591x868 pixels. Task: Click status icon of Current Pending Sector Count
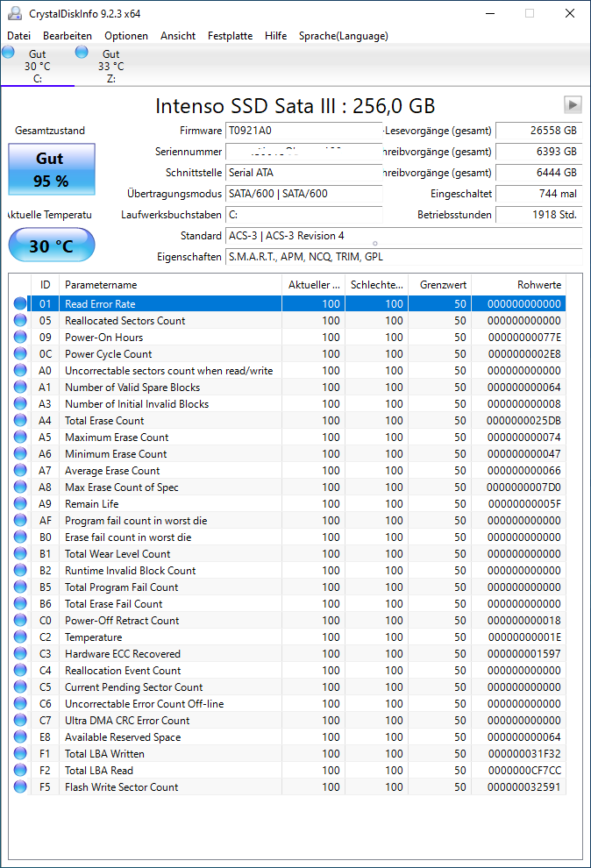coord(20,687)
